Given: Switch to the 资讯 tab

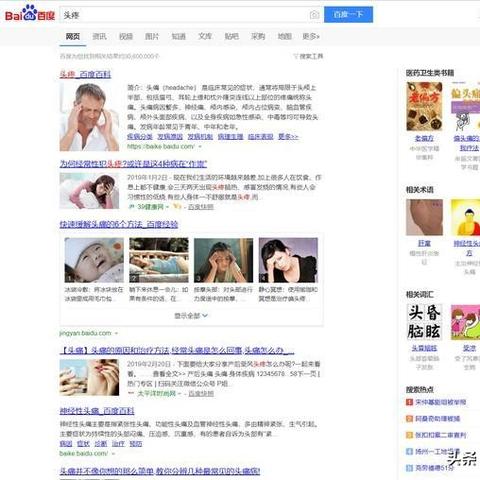Looking at the screenshot, I should [x=99, y=36].
